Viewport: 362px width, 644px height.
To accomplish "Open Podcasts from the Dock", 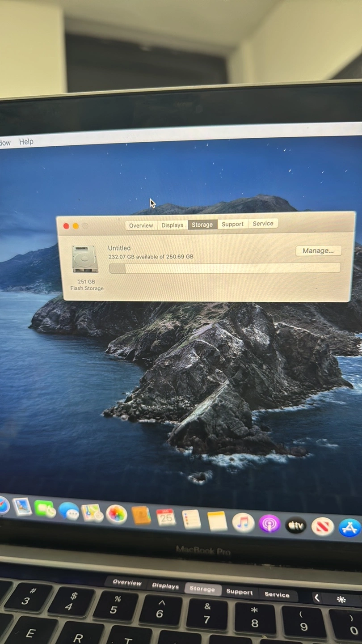I will [269, 524].
